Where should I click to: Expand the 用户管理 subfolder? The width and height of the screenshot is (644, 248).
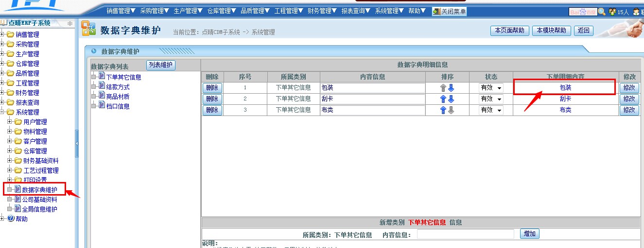[10, 122]
